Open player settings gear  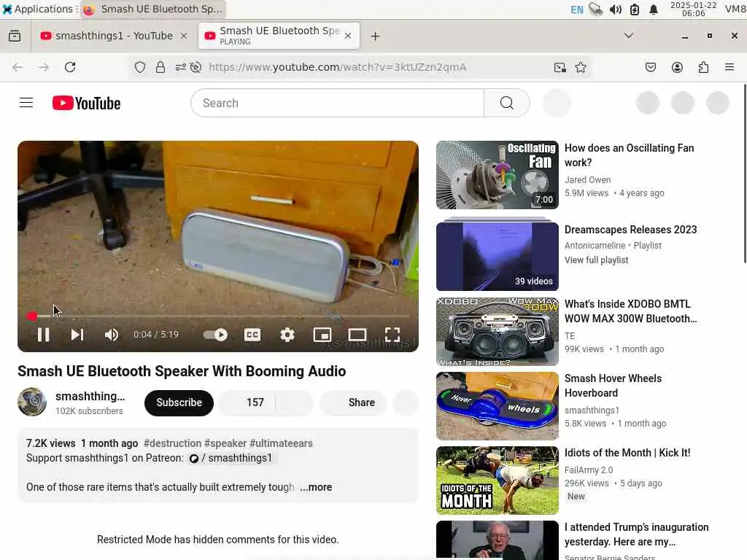pyautogui.click(x=287, y=335)
